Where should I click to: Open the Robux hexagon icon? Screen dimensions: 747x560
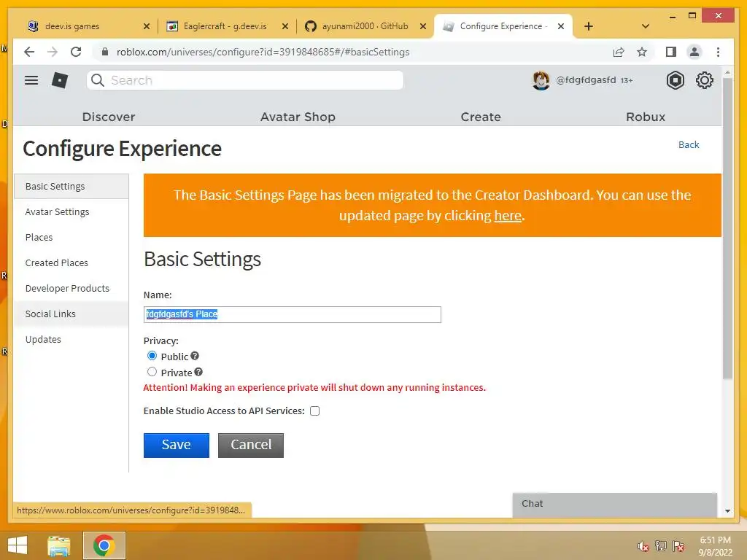pyautogui.click(x=675, y=80)
